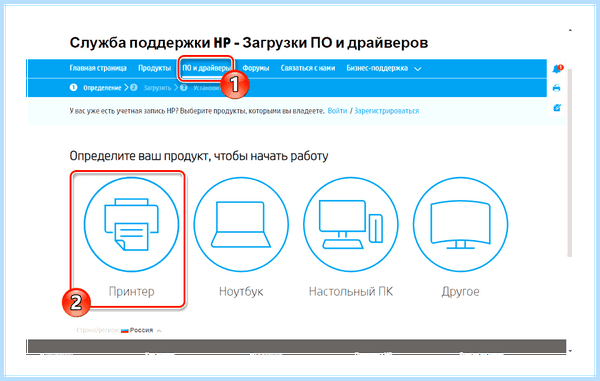The image size is (600, 381).
Task: Click the Зарегистрироваться link
Action: (x=386, y=111)
